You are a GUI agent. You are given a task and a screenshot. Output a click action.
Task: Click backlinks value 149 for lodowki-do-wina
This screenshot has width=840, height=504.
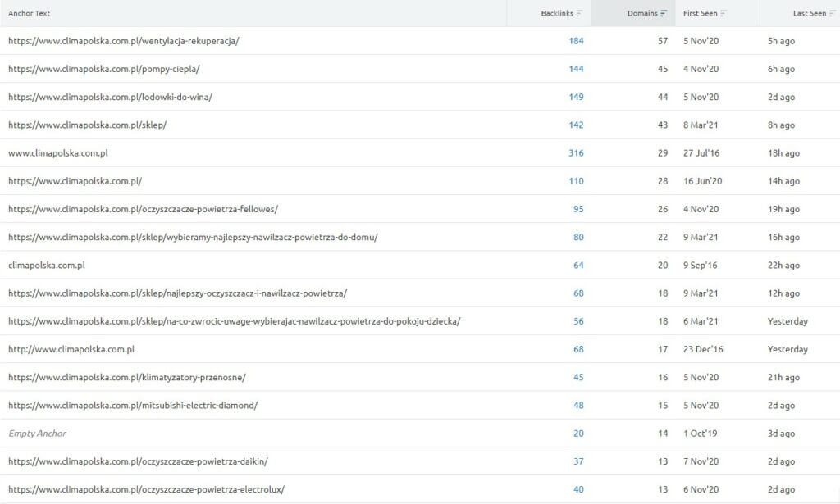tap(576, 97)
